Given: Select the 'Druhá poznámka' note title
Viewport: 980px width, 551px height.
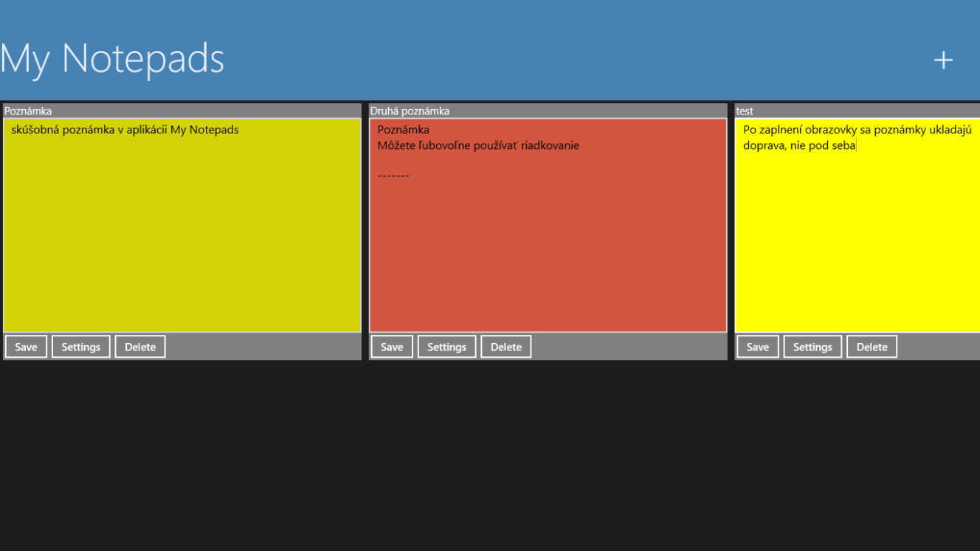Looking at the screenshot, I should [x=410, y=111].
